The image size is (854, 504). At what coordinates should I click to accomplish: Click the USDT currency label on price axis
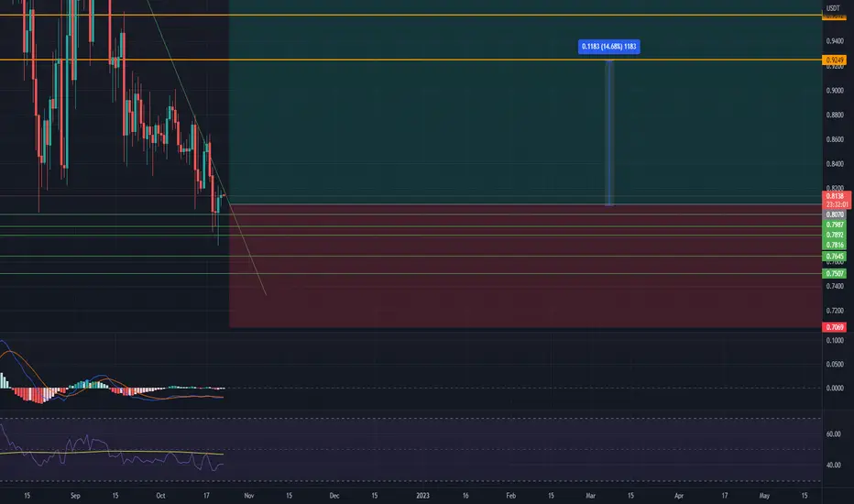click(x=833, y=8)
